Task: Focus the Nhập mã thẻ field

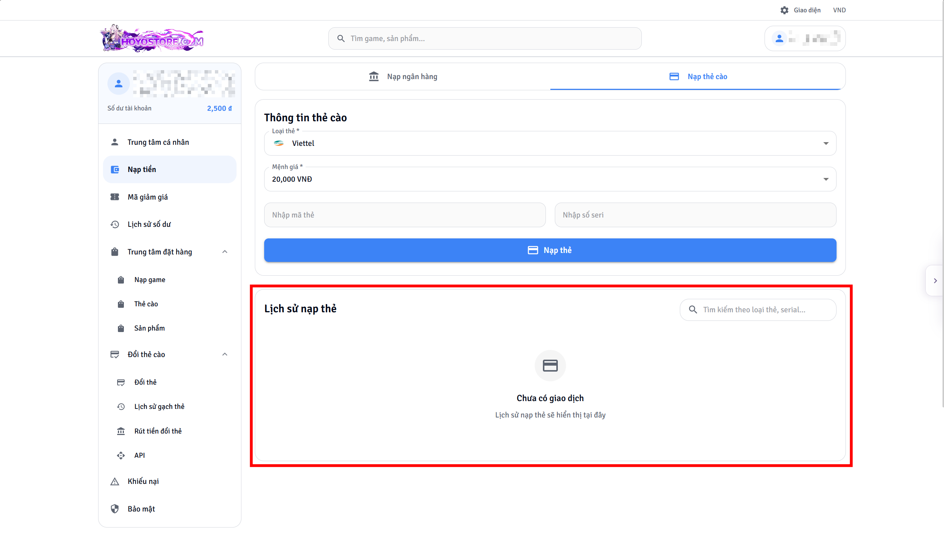Action: coord(404,215)
